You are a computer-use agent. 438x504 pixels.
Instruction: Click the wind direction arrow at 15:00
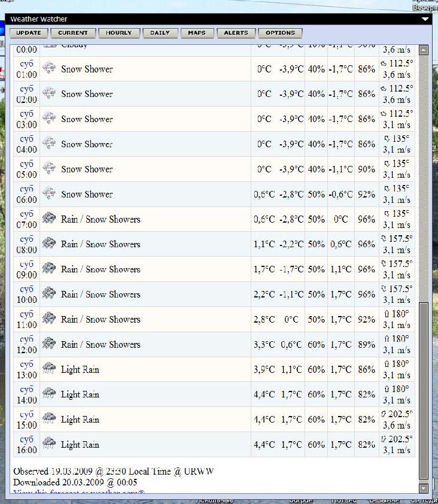coord(384,414)
